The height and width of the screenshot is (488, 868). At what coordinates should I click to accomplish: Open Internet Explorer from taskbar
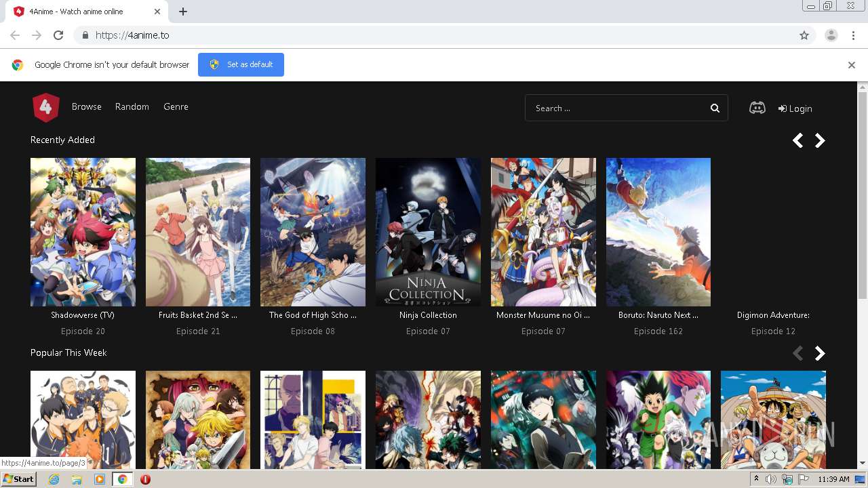tap(54, 479)
